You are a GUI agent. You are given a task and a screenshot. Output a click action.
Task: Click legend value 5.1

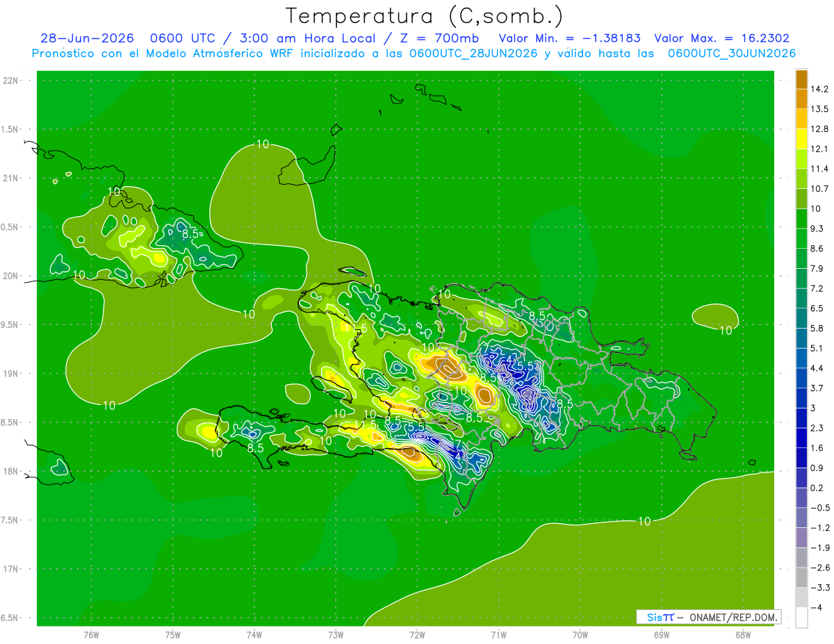817,348
